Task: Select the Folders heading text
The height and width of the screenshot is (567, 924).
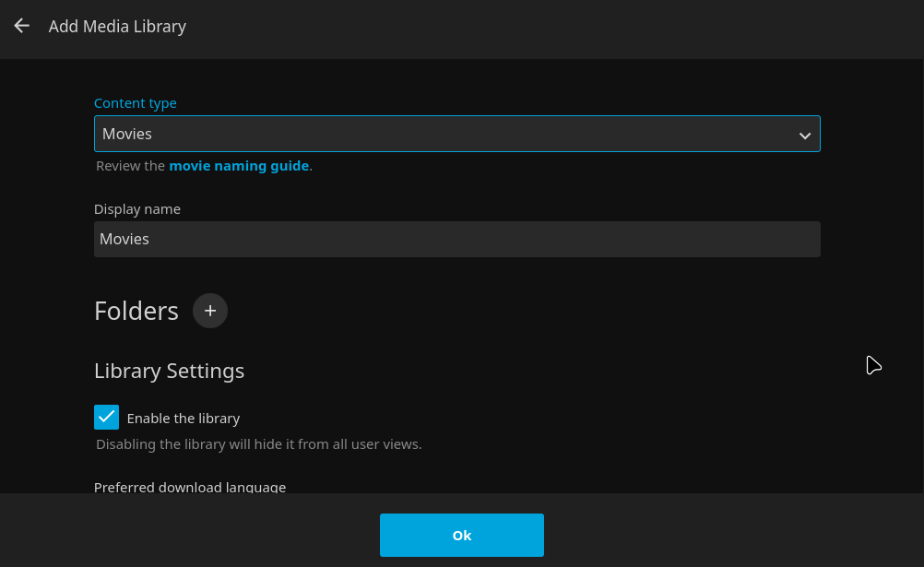Action: 136,312
